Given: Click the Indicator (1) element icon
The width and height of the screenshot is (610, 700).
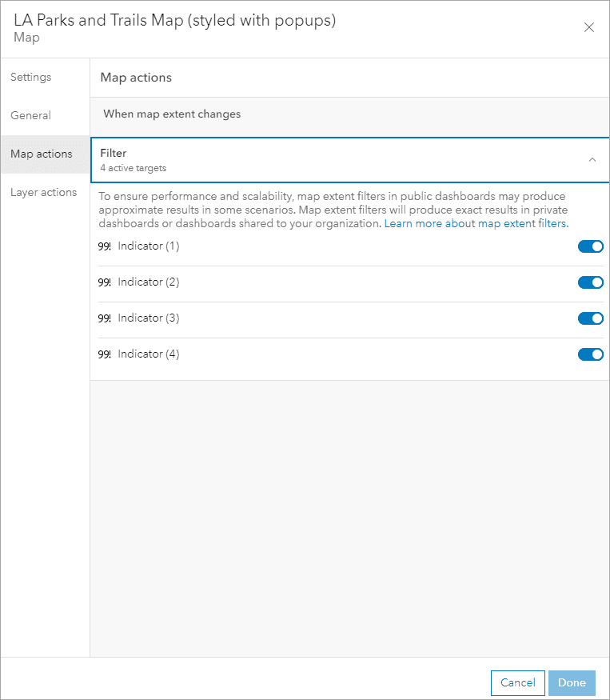Looking at the screenshot, I should click(x=104, y=246).
